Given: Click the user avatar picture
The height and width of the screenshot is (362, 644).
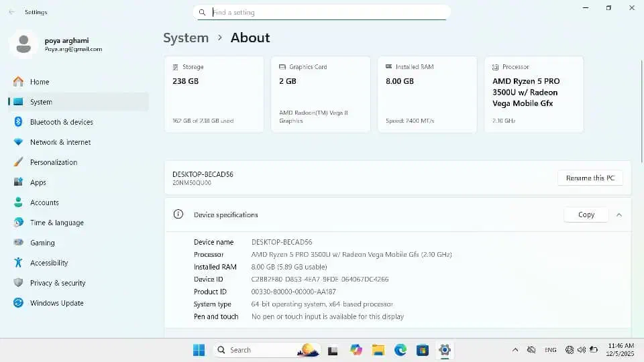Looking at the screenshot, I should 23,44.
